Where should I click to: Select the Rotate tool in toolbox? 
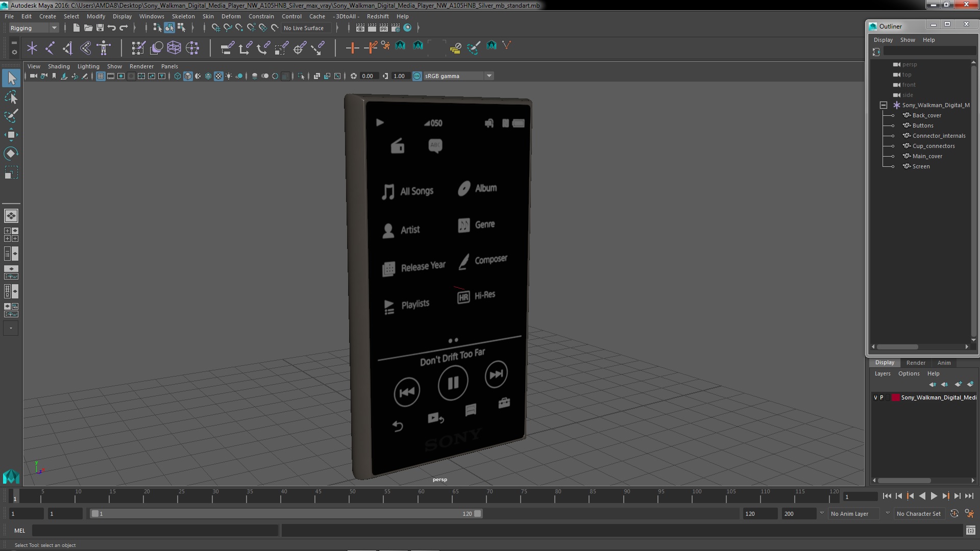(x=11, y=154)
